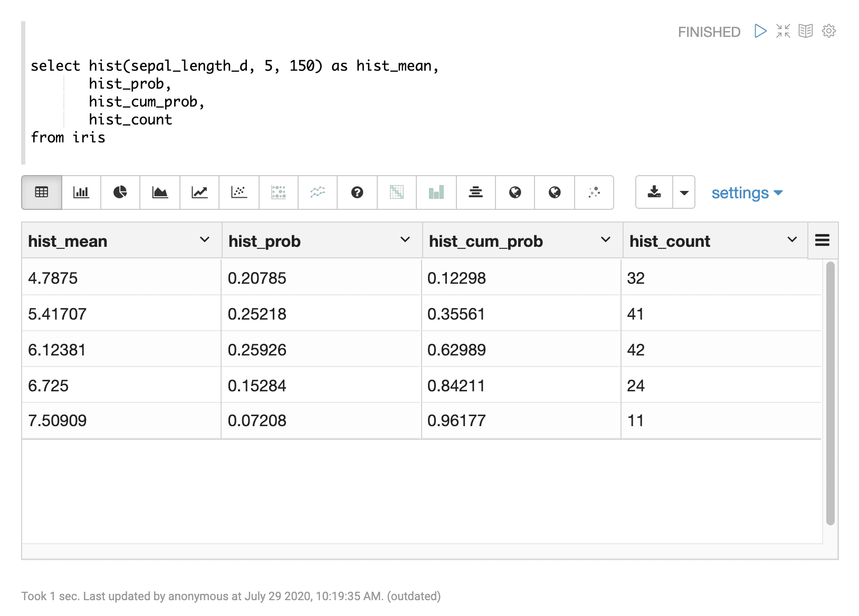Select the heatmap visualization icon
The width and height of the screenshot is (859, 616).
click(396, 192)
